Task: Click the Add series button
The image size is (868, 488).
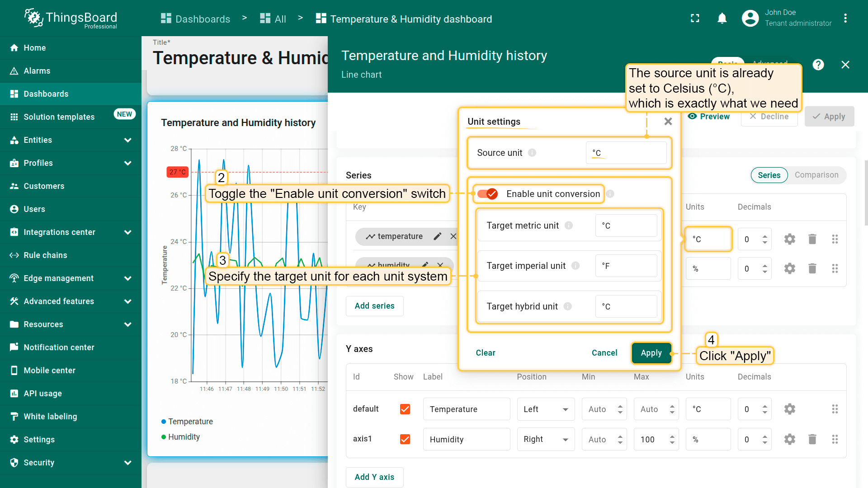Action: pos(374,306)
